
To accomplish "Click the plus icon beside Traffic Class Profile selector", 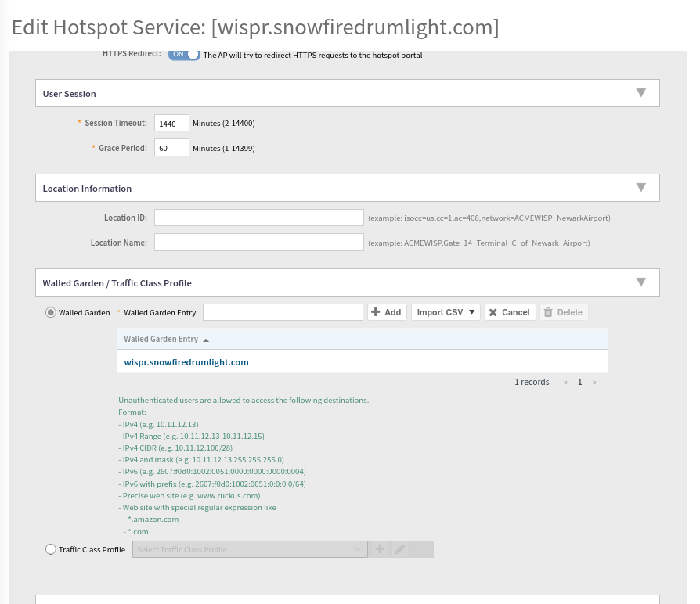I will (x=380, y=549).
